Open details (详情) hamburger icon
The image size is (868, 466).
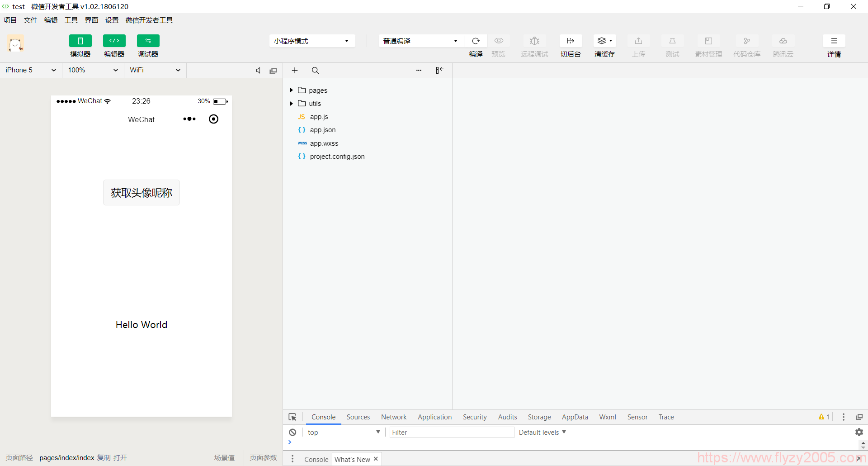tap(834, 41)
